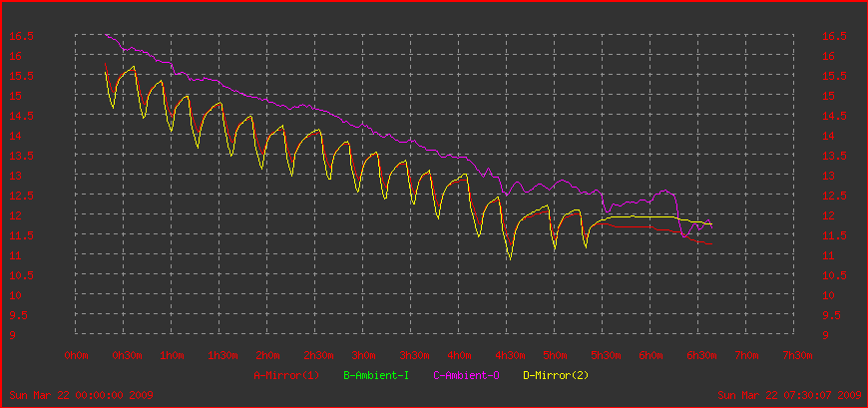Click the end timestamp Sun Mar 22 07:30:07 2009
The height and width of the screenshot is (408, 868).
[789, 395]
